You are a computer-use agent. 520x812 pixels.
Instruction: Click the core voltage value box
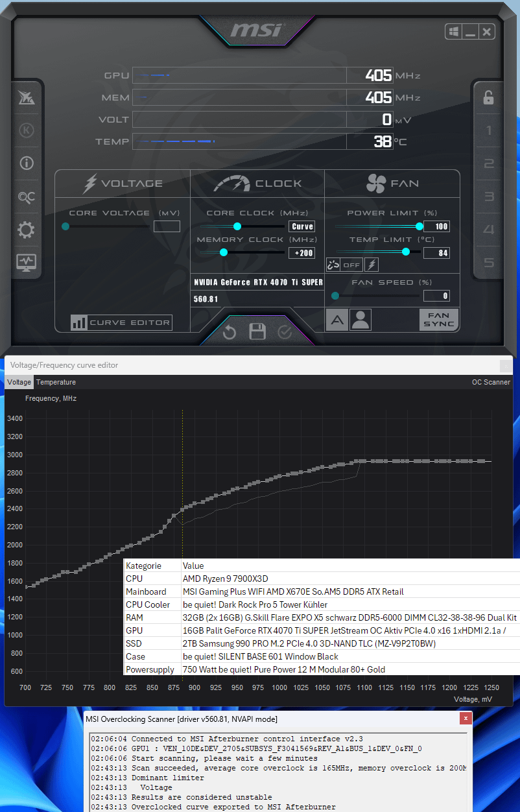tap(167, 226)
